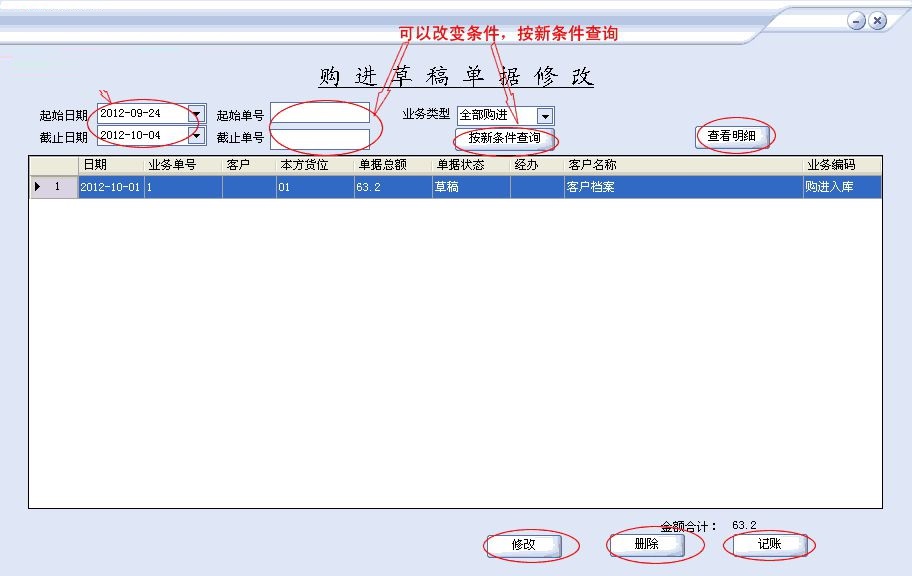Select the 2012-10-01 draft row

click(300, 186)
